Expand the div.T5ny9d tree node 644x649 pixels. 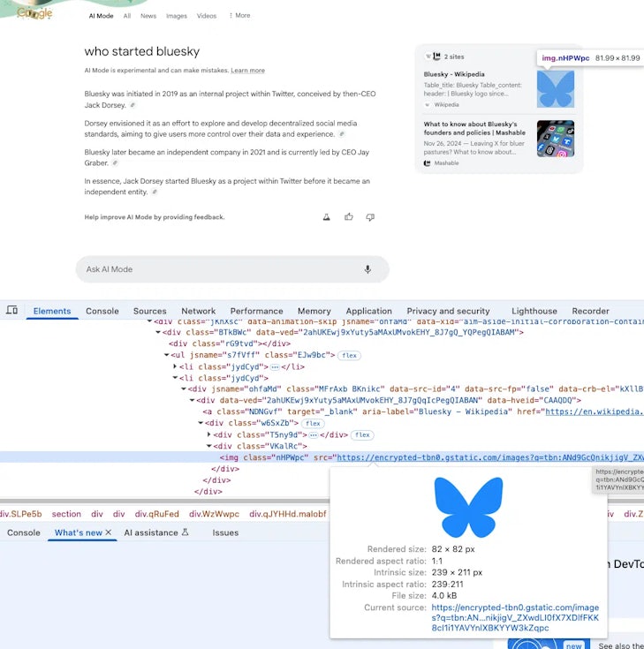tap(209, 435)
